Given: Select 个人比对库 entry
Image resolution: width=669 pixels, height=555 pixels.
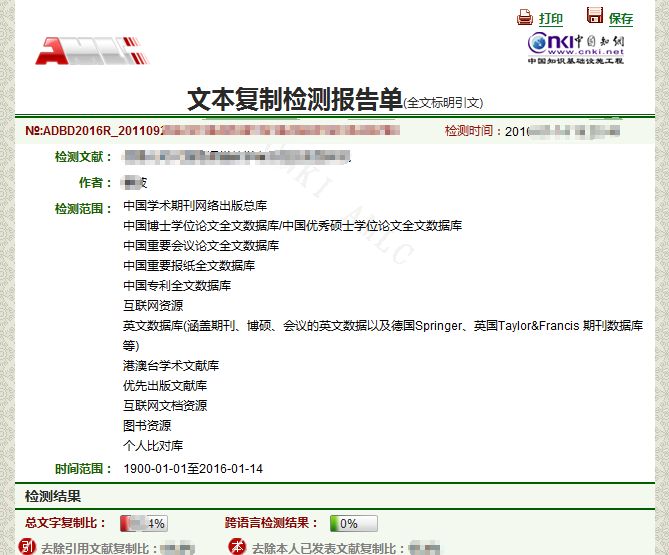Looking at the screenshot, I should pyautogui.click(x=153, y=446).
